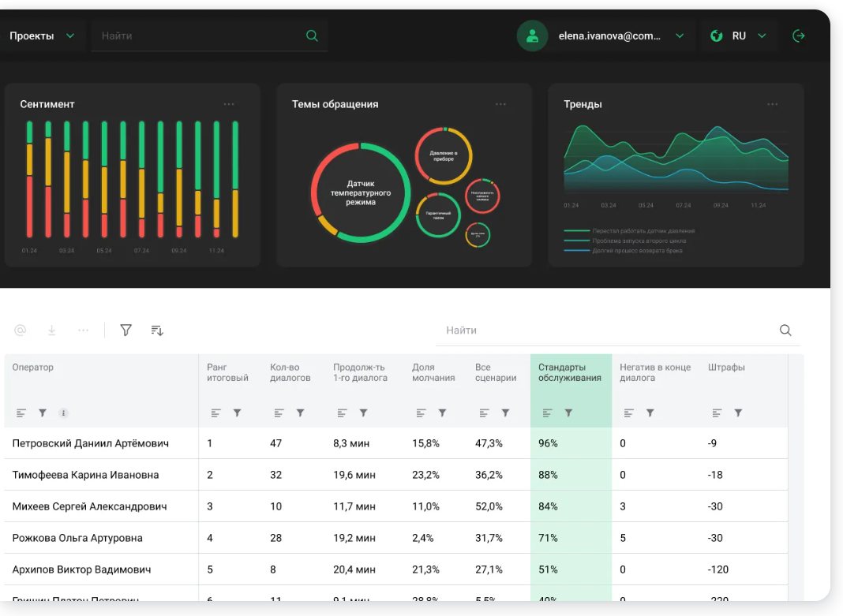Click the Стандарты обслуживания column header
Screen dimensions: 843x616
tap(570, 372)
